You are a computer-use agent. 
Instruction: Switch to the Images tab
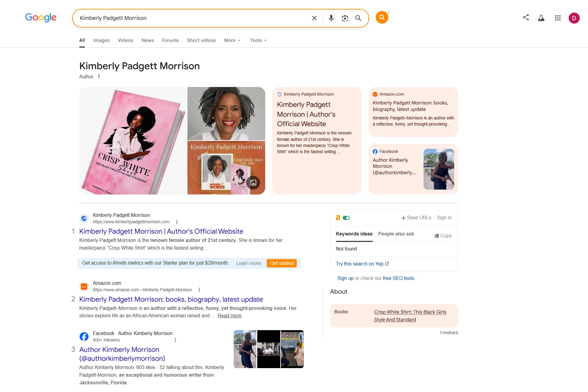tap(101, 40)
